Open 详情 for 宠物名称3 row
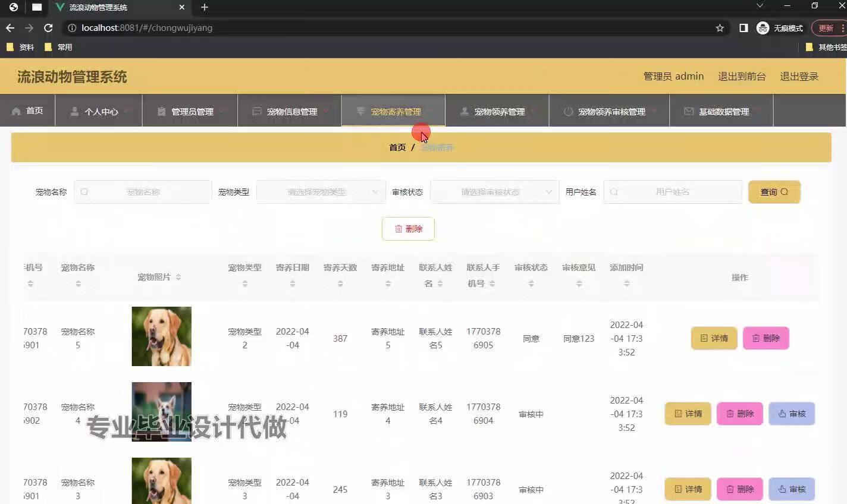Viewport: 847px width, 504px height. 688,489
